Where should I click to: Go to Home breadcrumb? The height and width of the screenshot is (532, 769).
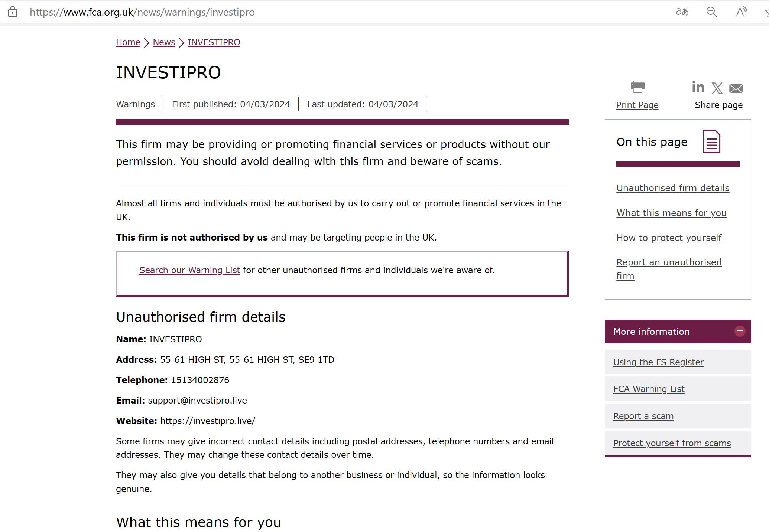click(x=128, y=42)
